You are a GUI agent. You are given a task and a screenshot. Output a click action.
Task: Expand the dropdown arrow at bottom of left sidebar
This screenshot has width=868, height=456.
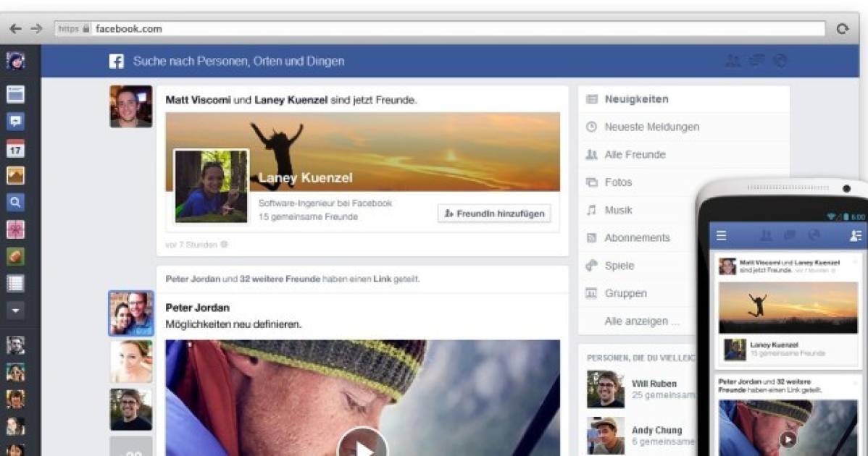pyautogui.click(x=16, y=311)
